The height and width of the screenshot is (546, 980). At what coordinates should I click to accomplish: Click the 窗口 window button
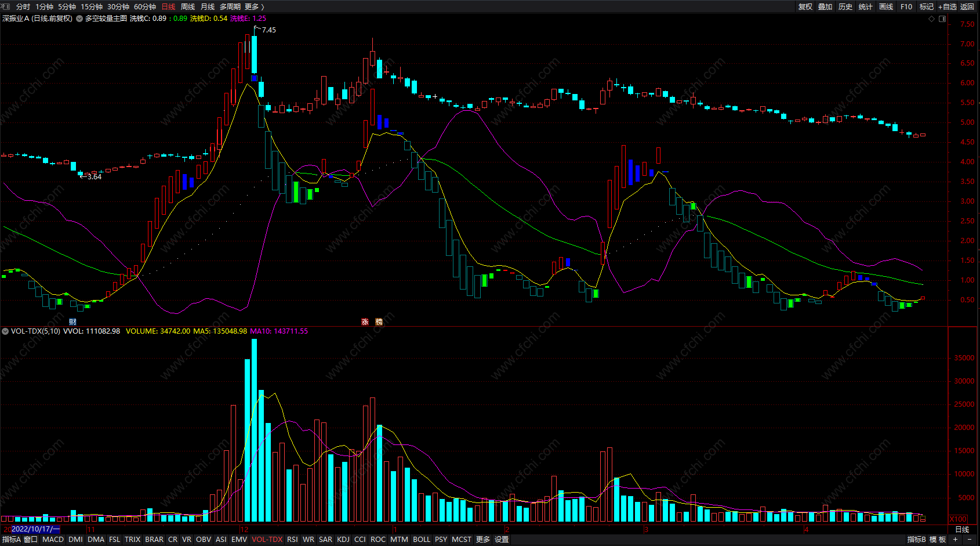[31, 540]
